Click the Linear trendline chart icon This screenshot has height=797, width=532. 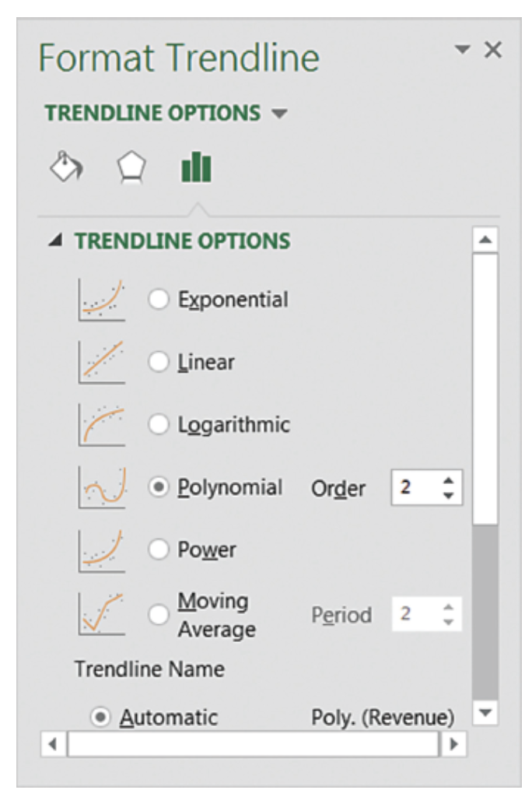pyautogui.click(x=102, y=362)
